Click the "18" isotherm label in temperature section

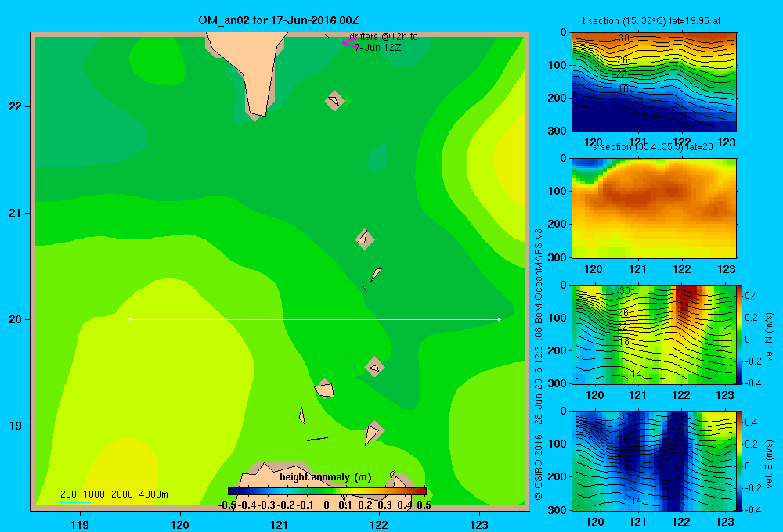coord(623,89)
